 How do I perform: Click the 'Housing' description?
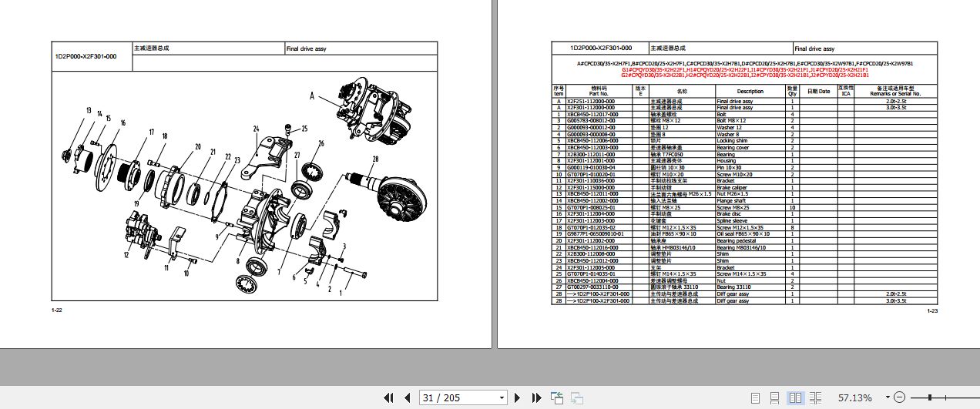point(726,160)
